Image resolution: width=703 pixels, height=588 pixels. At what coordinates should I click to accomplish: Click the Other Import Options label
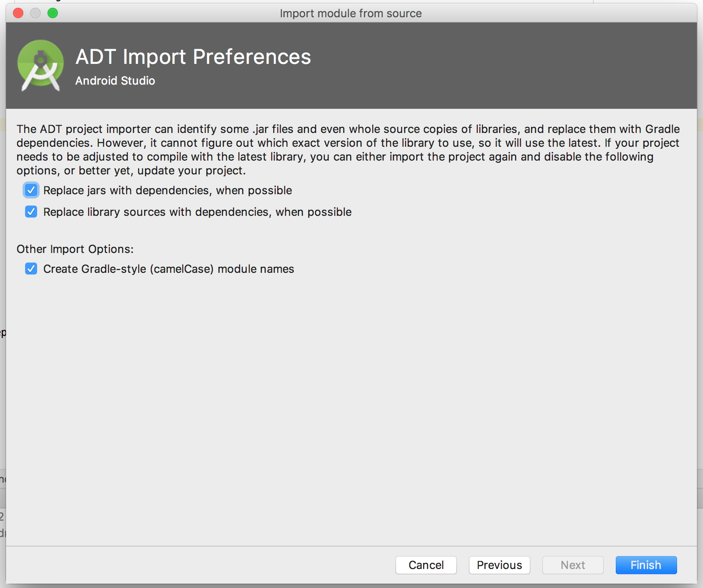tap(75, 249)
